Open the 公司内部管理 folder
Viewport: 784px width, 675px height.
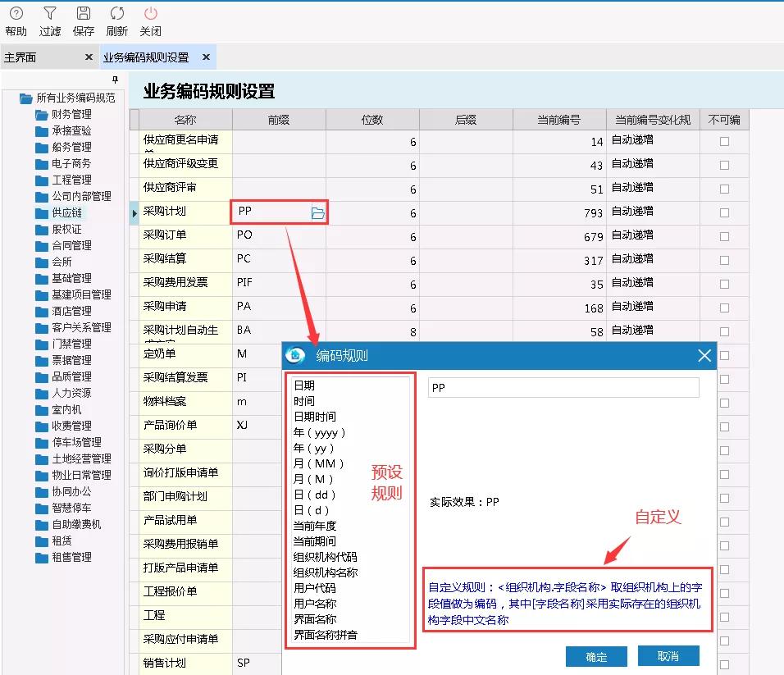74,197
